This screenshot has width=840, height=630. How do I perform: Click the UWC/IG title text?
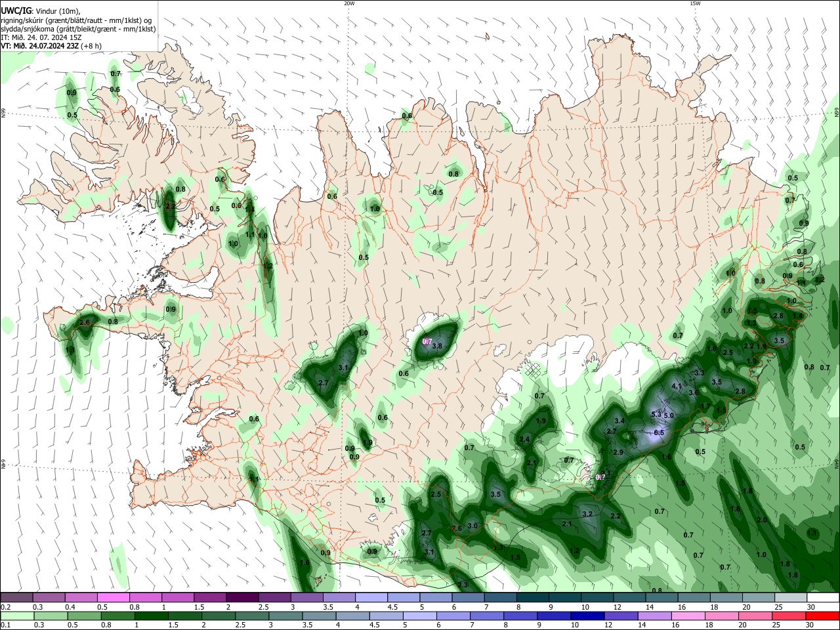tap(16, 11)
